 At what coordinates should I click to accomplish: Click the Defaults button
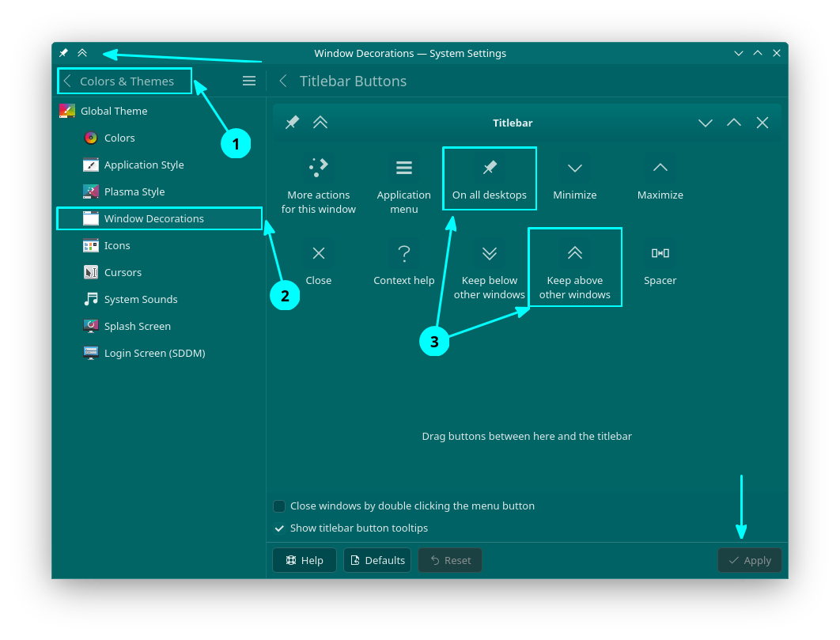377,560
